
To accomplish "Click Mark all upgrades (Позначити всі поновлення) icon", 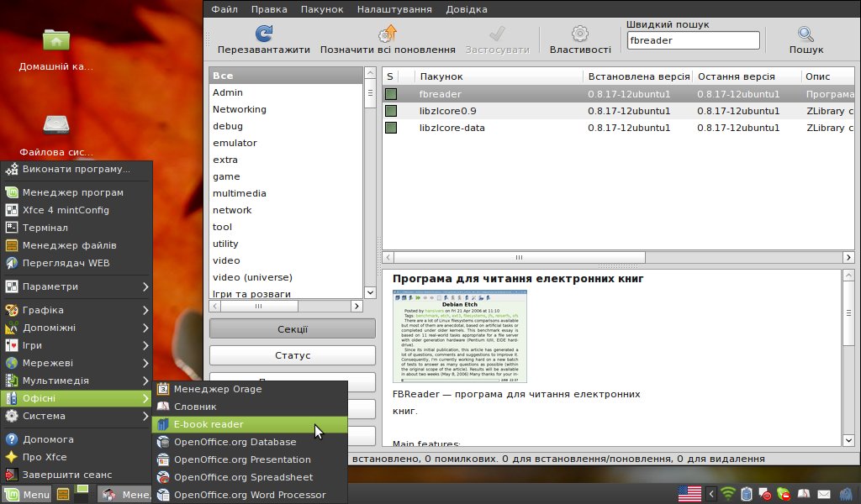I will point(388,34).
